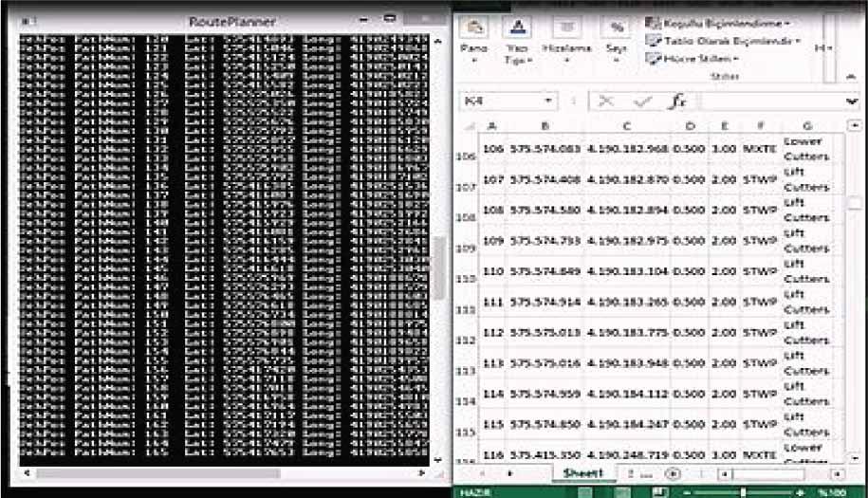
Task: Open RoutePlanner window system menu icon
Action: tap(28, 20)
